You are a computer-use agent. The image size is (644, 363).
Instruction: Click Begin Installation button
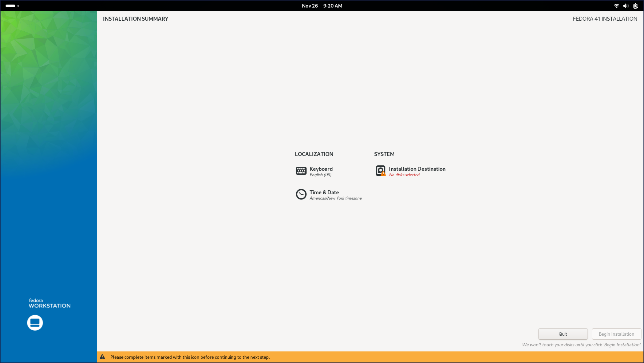click(616, 334)
